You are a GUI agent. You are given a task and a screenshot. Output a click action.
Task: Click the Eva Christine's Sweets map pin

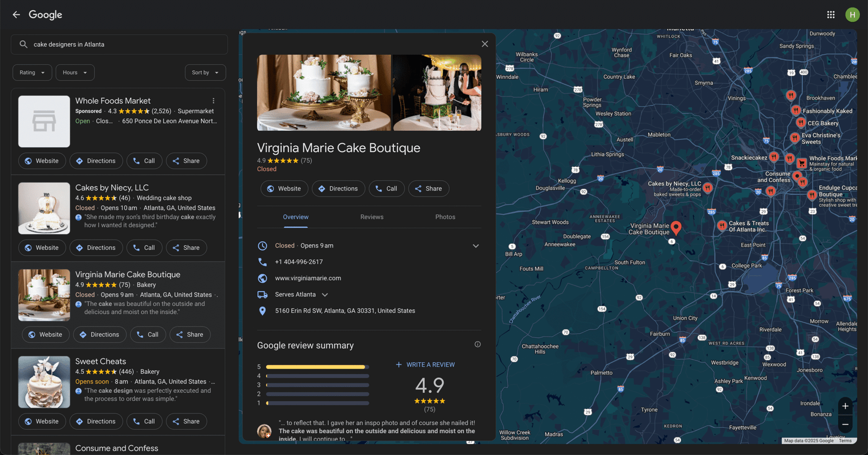coord(795,137)
